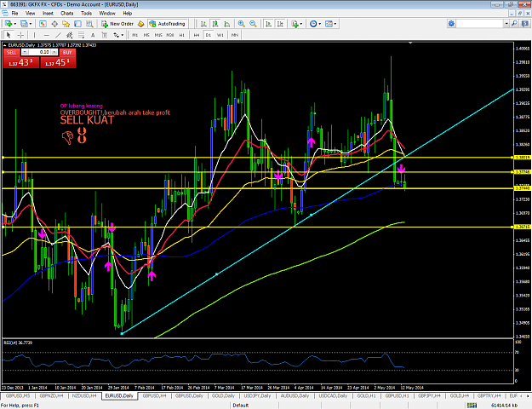
Task: Click the lot volume input field
Action: (x=40, y=52)
